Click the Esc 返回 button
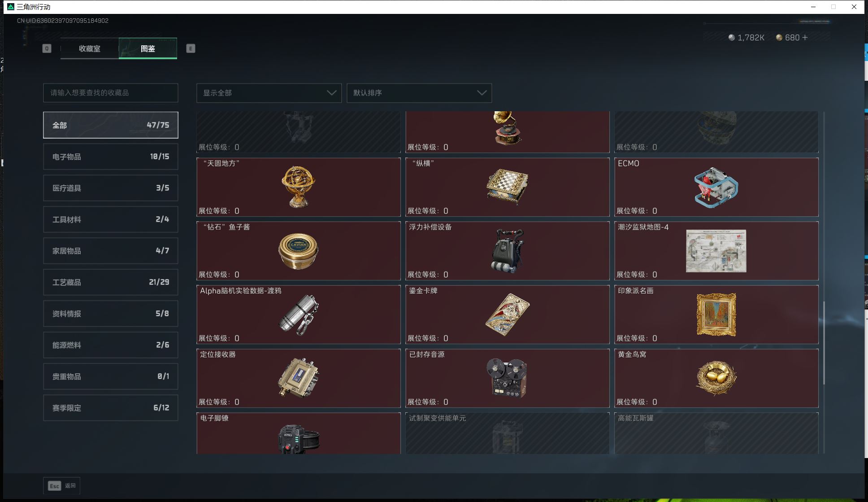This screenshot has height=502, width=868. click(62, 485)
